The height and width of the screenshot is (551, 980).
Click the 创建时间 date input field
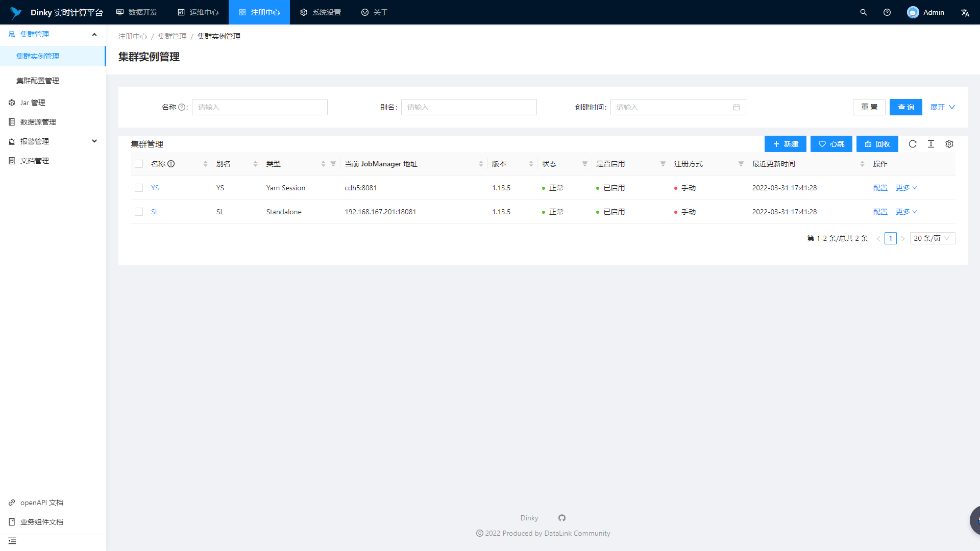coord(678,107)
